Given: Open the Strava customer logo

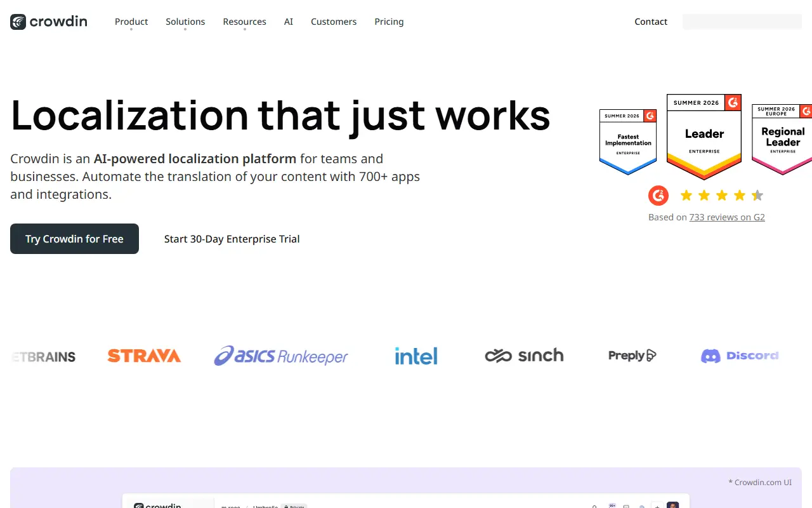Looking at the screenshot, I should point(144,356).
